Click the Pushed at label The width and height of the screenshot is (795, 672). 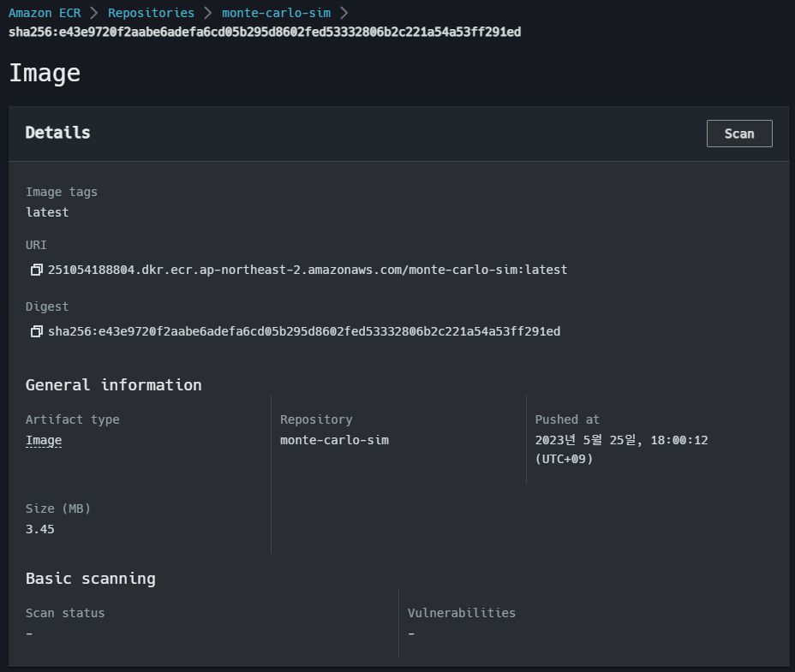pos(567,419)
